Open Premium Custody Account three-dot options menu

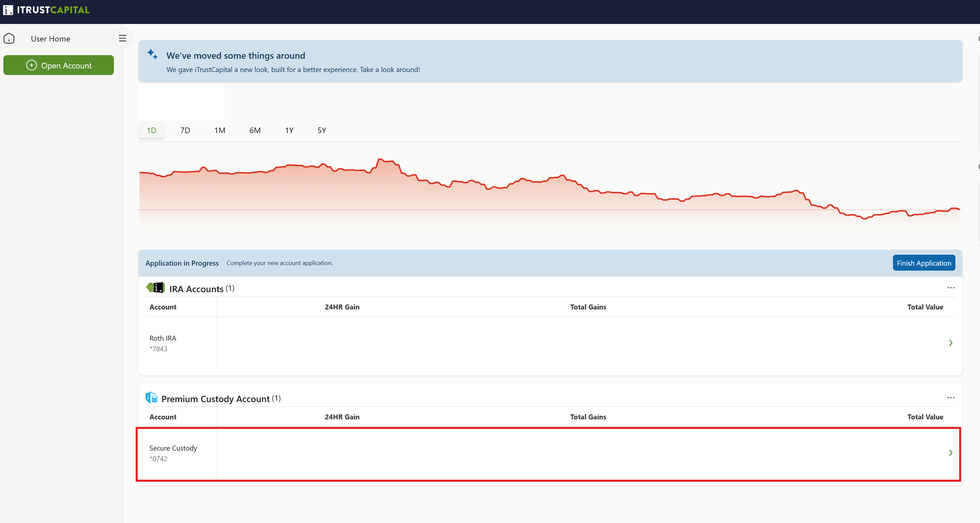pos(951,398)
